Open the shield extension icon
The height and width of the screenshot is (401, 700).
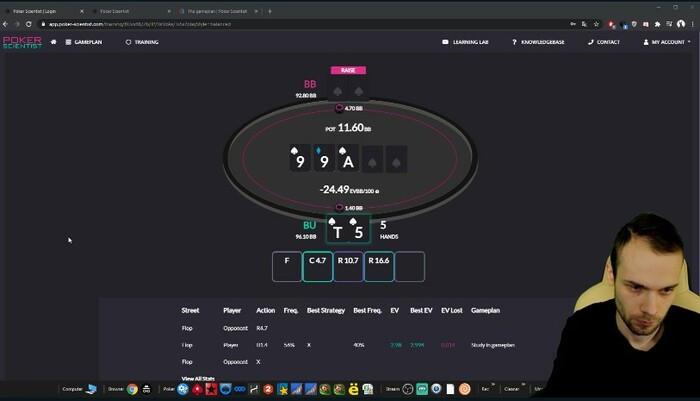click(634, 24)
